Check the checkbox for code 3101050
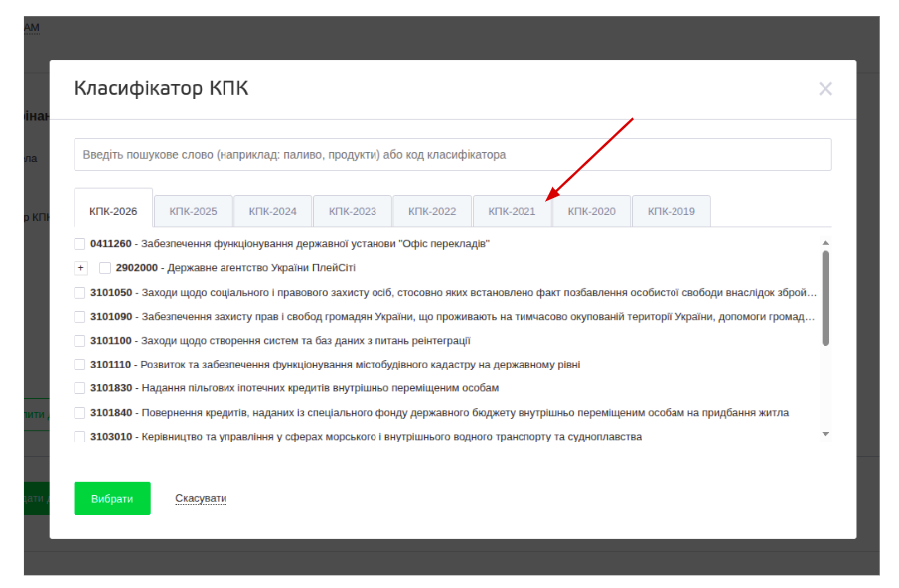899x588 pixels. coord(79,292)
